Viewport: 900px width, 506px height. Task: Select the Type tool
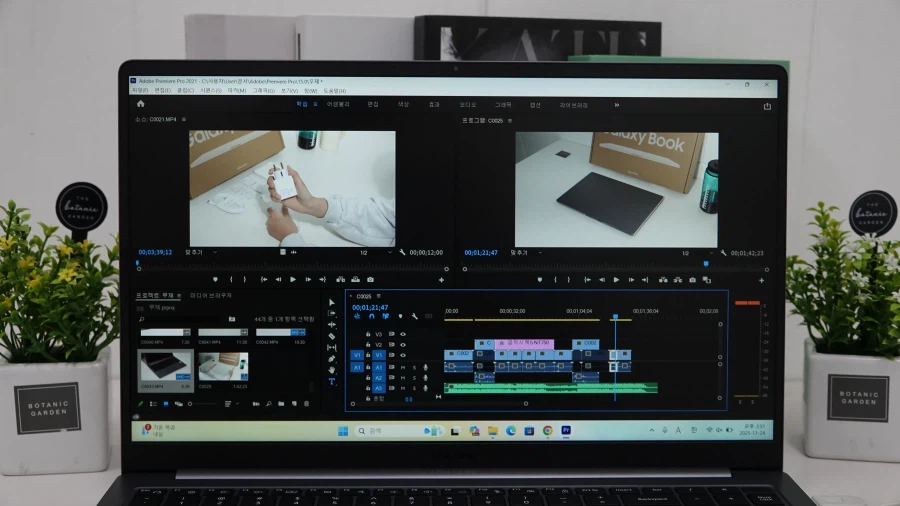[332, 381]
